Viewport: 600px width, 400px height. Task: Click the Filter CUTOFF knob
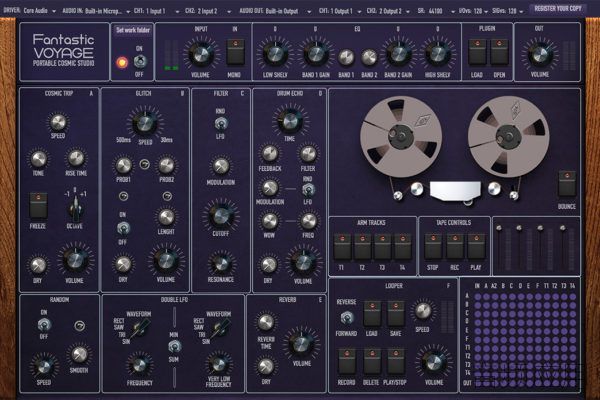point(221,216)
